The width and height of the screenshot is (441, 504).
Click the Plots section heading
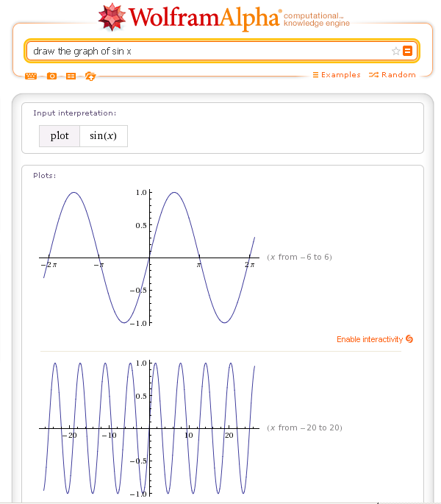45,176
